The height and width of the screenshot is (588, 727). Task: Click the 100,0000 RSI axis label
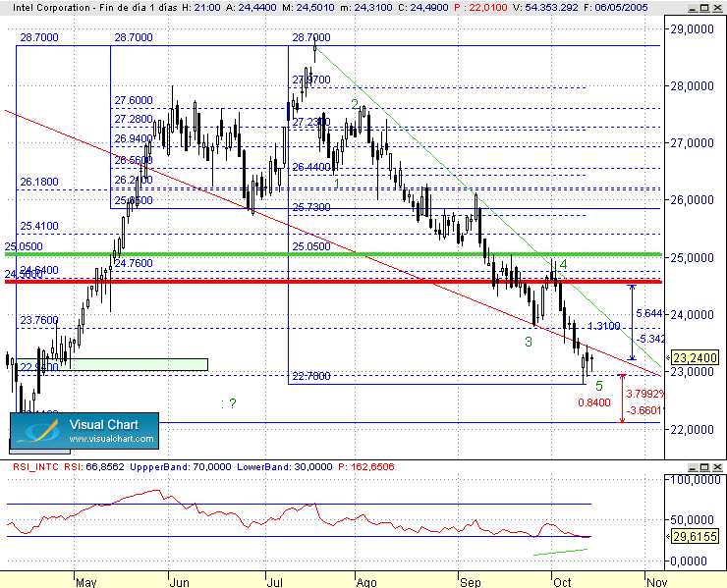click(x=694, y=480)
